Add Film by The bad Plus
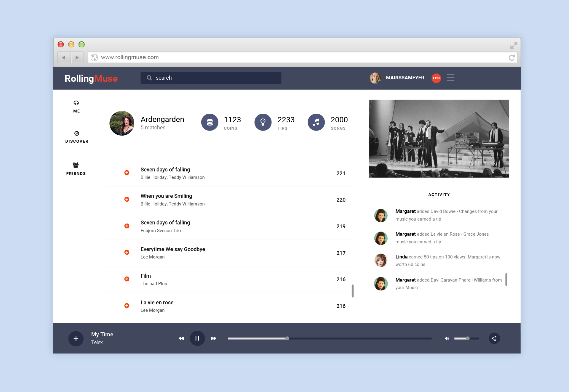Image resolution: width=569 pixels, height=392 pixels. [127, 279]
